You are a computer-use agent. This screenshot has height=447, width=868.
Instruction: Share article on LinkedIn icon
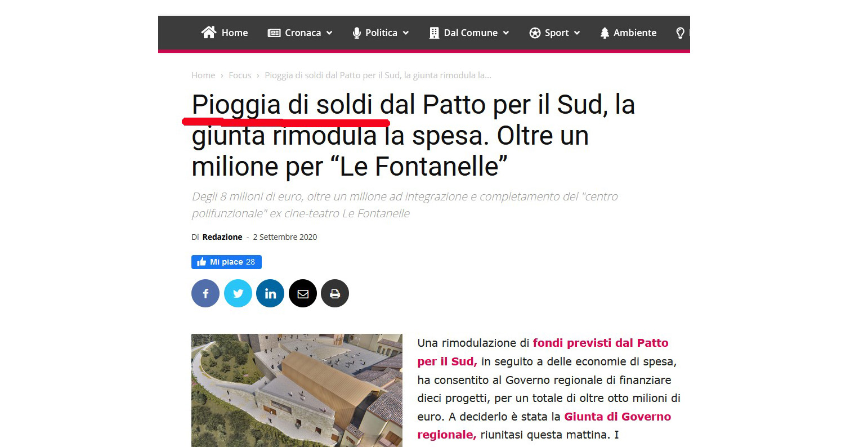(270, 293)
